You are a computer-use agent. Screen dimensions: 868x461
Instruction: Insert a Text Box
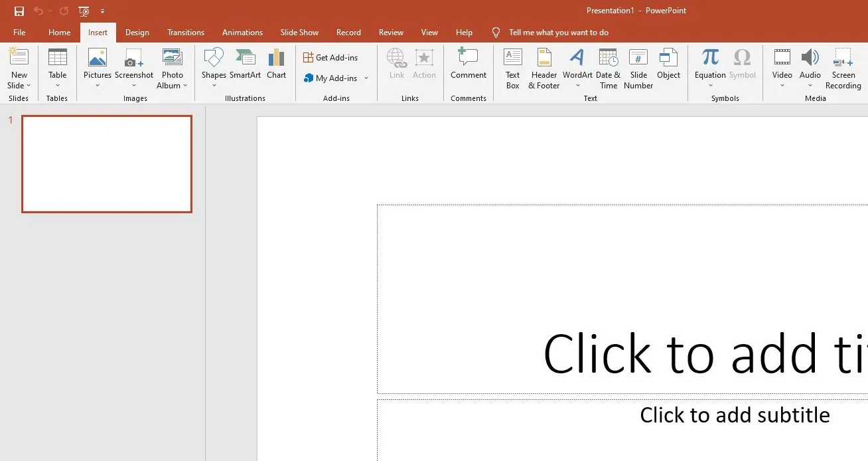point(512,68)
